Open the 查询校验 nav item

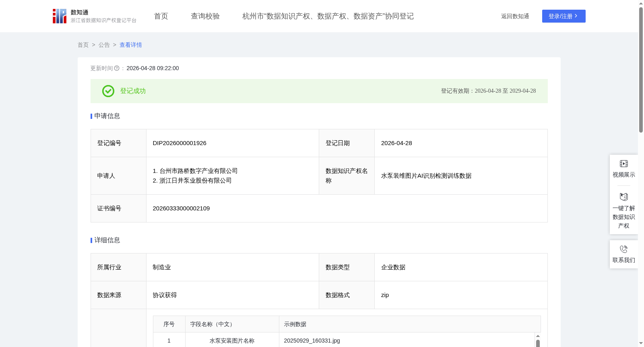(x=205, y=16)
